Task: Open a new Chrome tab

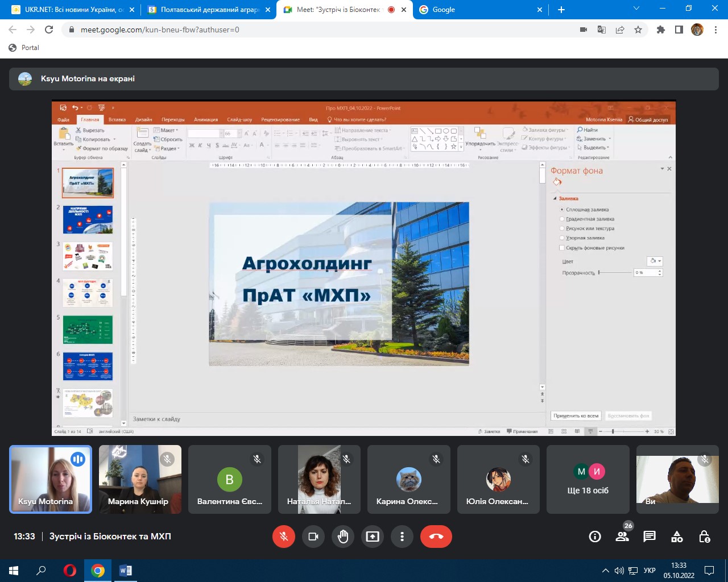Action: [561, 10]
